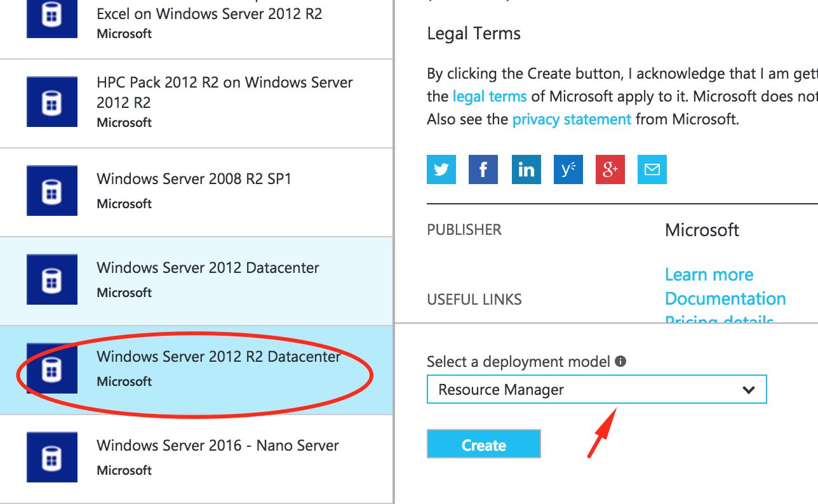Image resolution: width=818 pixels, height=504 pixels.
Task: Share via email envelope icon
Action: [652, 169]
